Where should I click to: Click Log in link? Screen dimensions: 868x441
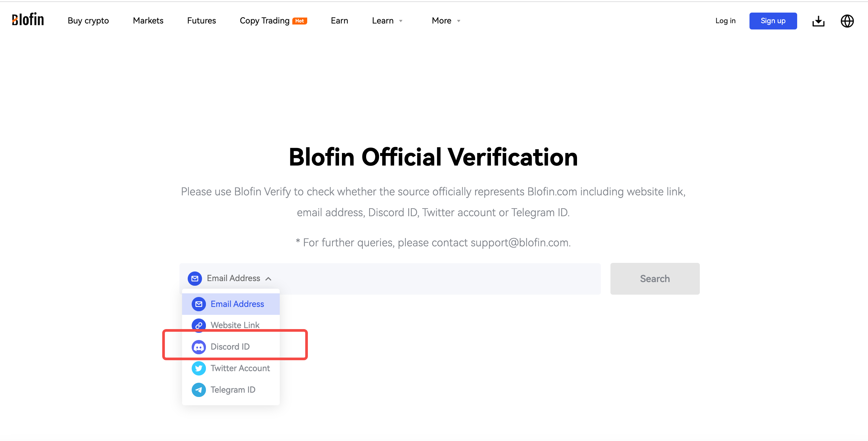pos(725,21)
